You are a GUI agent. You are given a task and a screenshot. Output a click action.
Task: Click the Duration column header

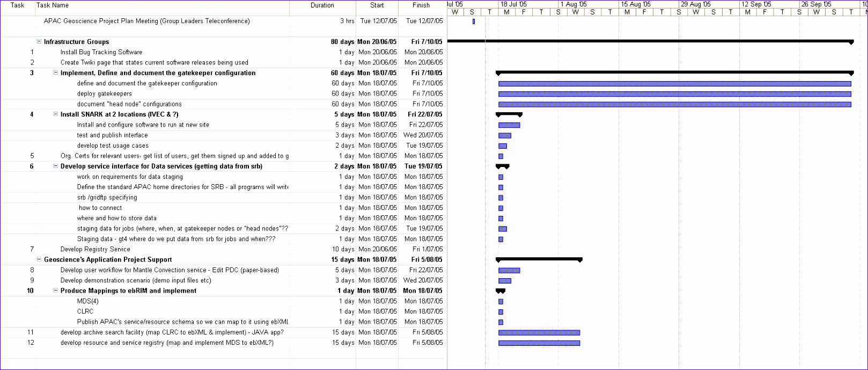pos(322,5)
